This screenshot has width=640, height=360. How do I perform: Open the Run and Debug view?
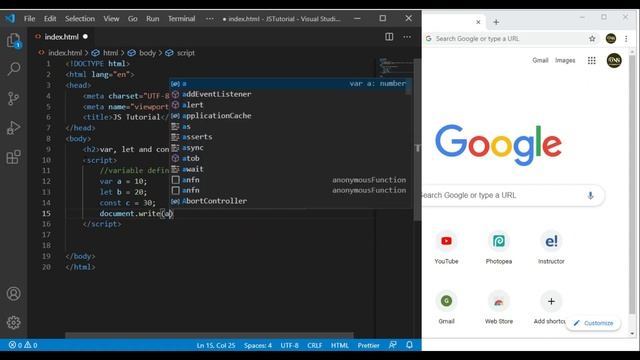[13, 128]
